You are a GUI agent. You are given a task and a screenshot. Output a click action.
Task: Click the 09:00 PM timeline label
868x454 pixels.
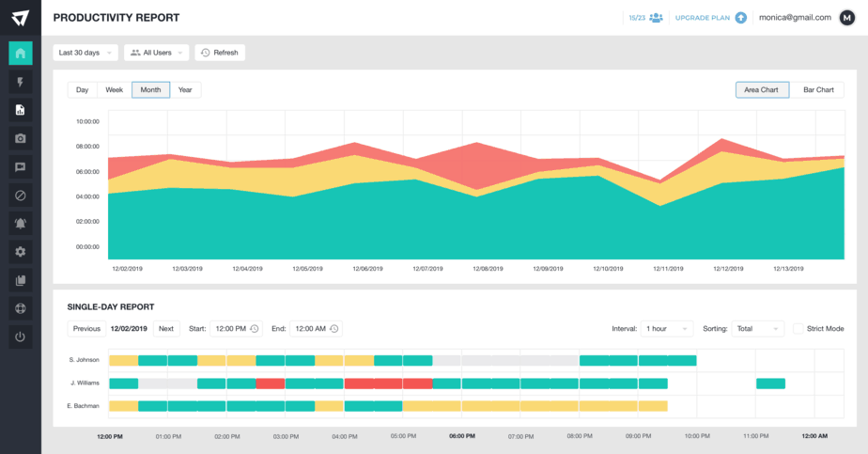(x=638, y=436)
